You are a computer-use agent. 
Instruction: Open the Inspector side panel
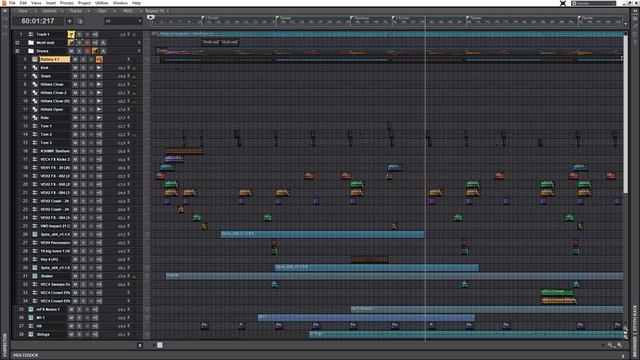pyautogui.click(x=5, y=344)
